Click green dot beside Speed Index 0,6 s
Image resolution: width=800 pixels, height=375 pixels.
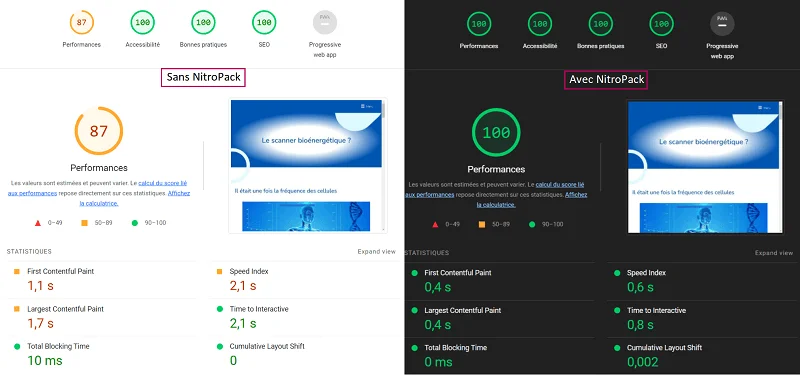617,273
